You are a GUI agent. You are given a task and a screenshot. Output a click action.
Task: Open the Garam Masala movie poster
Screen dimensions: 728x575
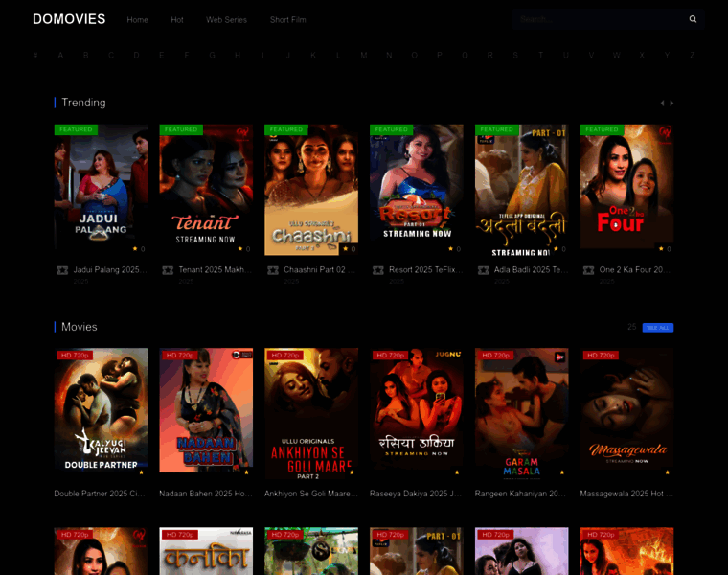521,413
